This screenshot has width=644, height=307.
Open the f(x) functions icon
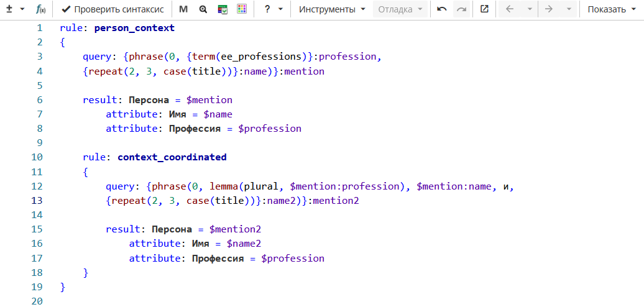[x=40, y=9]
